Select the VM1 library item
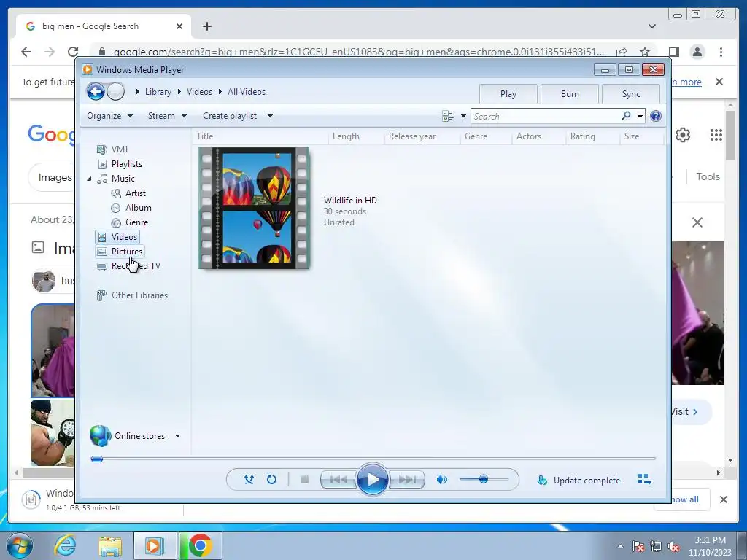747x560 pixels. pyautogui.click(x=113, y=149)
